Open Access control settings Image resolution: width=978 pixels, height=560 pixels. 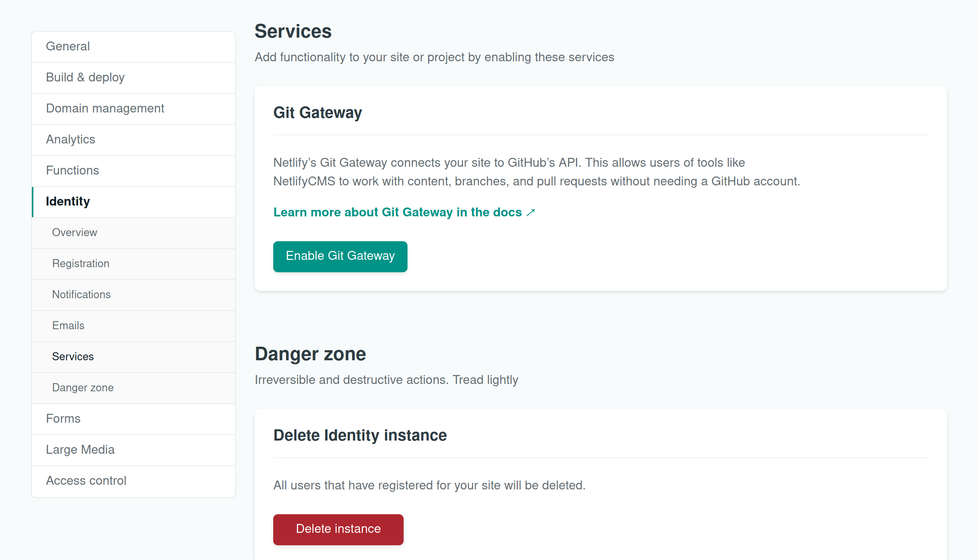tap(86, 481)
